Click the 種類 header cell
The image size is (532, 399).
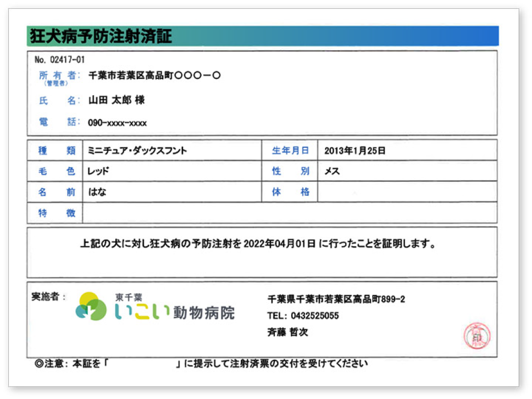55,150
